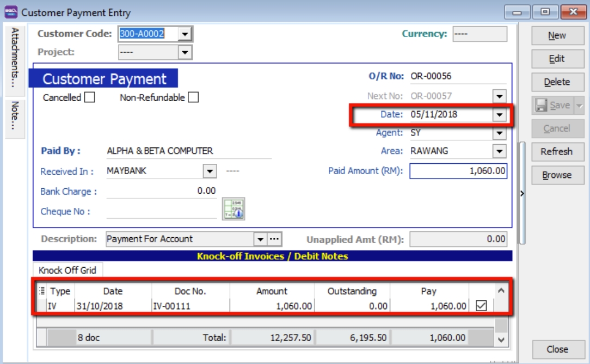Open the Note side tab
The width and height of the screenshot is (590, 364).
coord(15,115)
